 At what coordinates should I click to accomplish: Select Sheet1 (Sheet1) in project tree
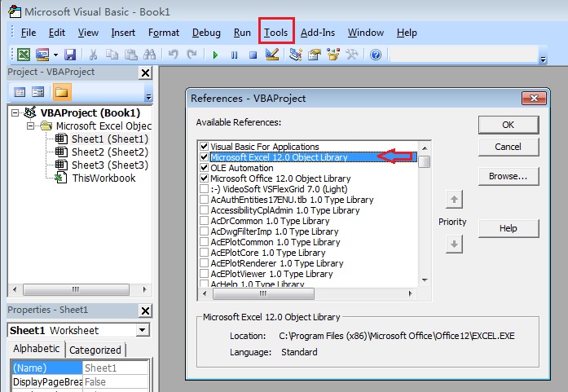pyautogui.click(x=110, y=139)
